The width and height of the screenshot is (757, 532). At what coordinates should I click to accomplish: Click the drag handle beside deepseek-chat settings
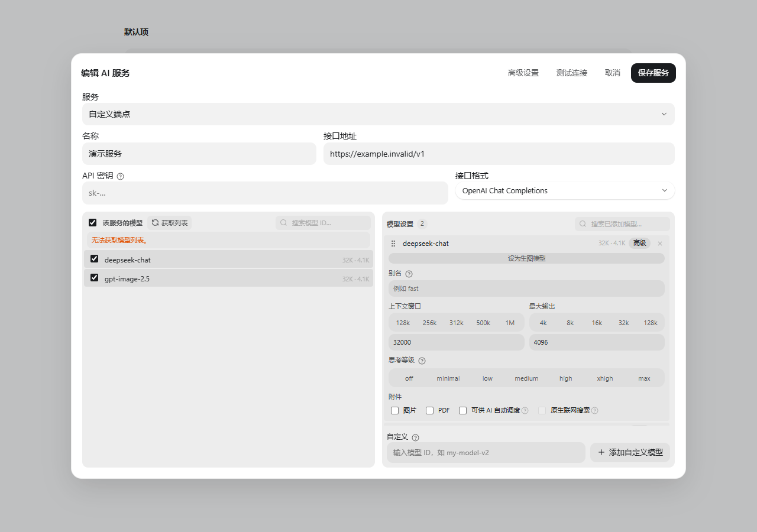click(x=393, y=244)
